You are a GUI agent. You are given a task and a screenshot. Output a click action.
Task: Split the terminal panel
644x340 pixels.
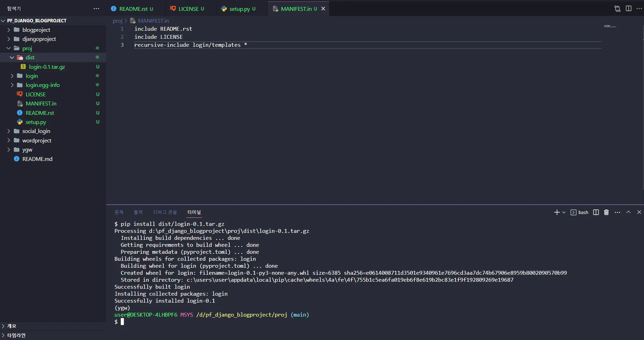[x=596, y=212]
